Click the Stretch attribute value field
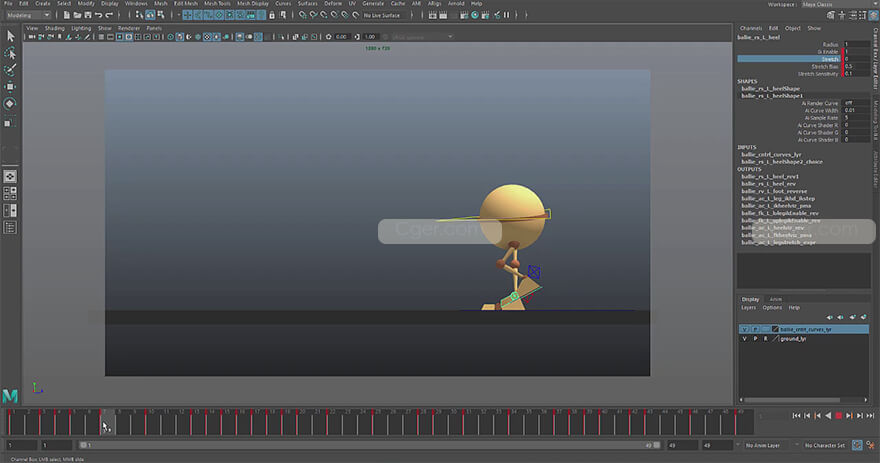Viewport: 880px width, 463px height. (x=857, y=59)
